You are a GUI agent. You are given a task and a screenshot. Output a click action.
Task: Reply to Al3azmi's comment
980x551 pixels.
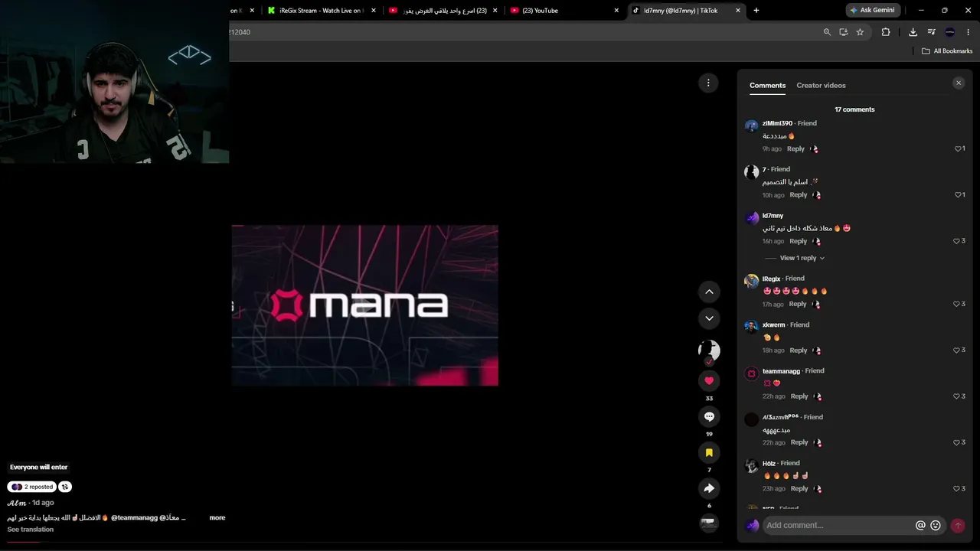(799, 442)
